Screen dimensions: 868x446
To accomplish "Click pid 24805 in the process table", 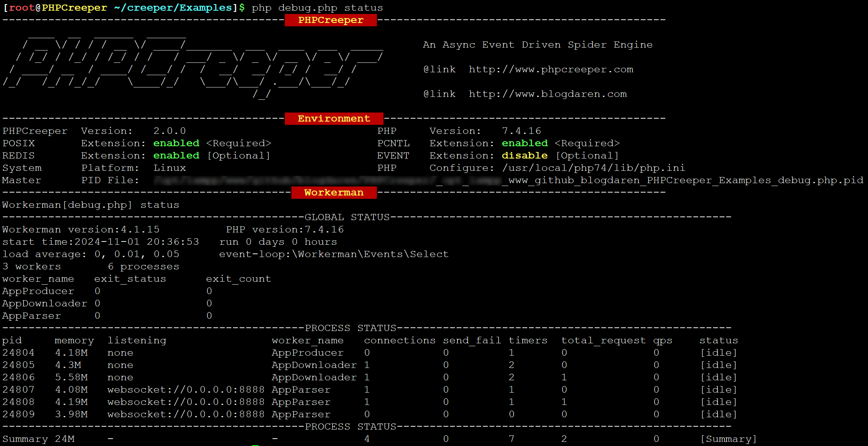I will click(18, 365).
